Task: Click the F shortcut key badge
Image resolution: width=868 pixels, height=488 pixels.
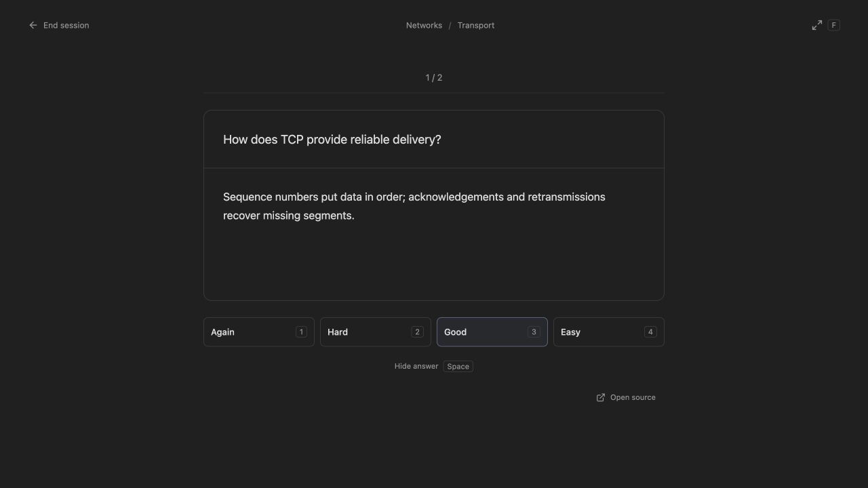Action: coord(834,25)
